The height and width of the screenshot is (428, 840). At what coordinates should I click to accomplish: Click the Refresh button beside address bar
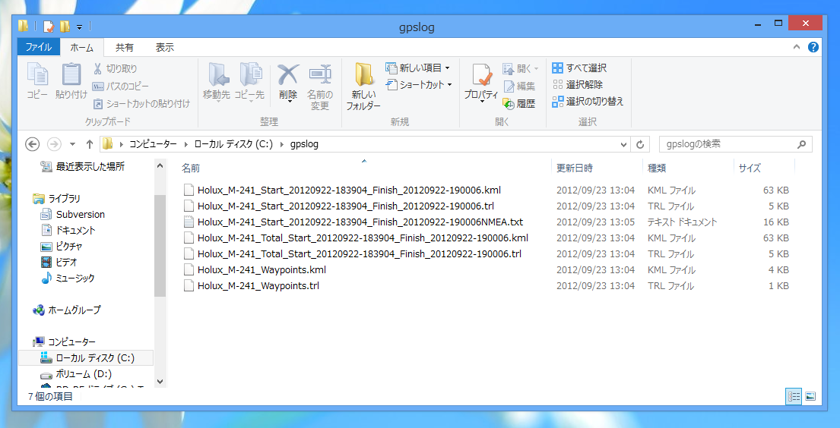640,144
